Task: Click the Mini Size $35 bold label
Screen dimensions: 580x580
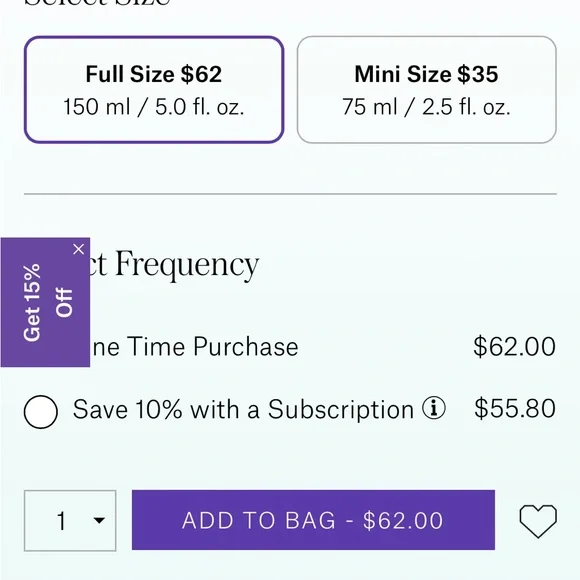Action: 426,74
